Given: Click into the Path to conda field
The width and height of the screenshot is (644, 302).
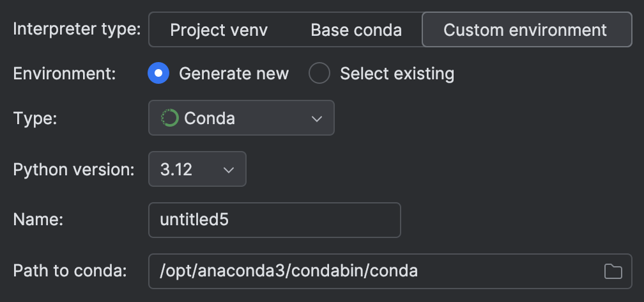Looking at the screenshot, I should tap(390, 271).
